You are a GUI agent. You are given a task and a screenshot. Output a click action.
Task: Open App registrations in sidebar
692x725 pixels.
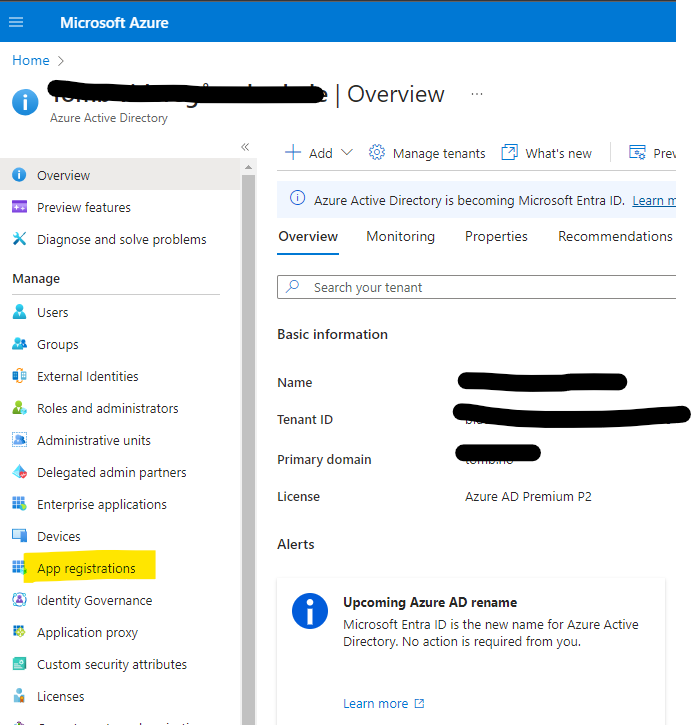click(86, 568)
